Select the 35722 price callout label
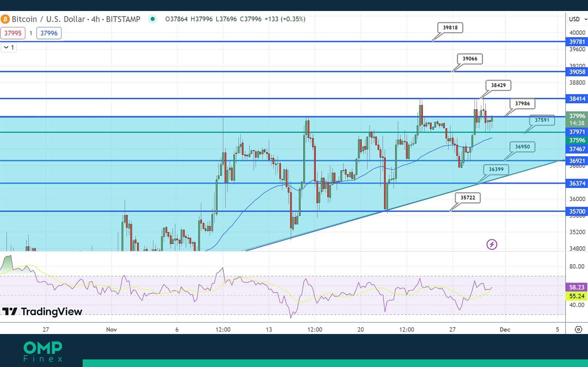This screenshot has height=367, width=588. pyautogui.click(x=468, y=198)
